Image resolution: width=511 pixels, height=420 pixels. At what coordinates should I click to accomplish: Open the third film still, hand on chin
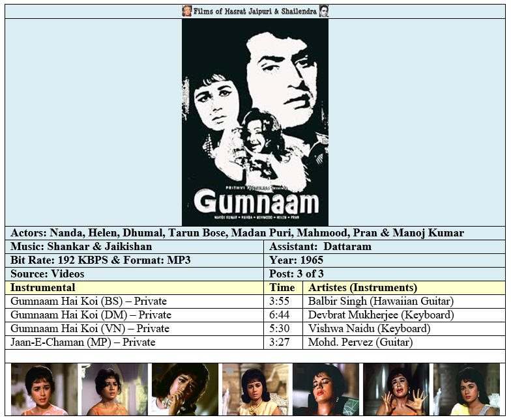(x=185, y=389)
